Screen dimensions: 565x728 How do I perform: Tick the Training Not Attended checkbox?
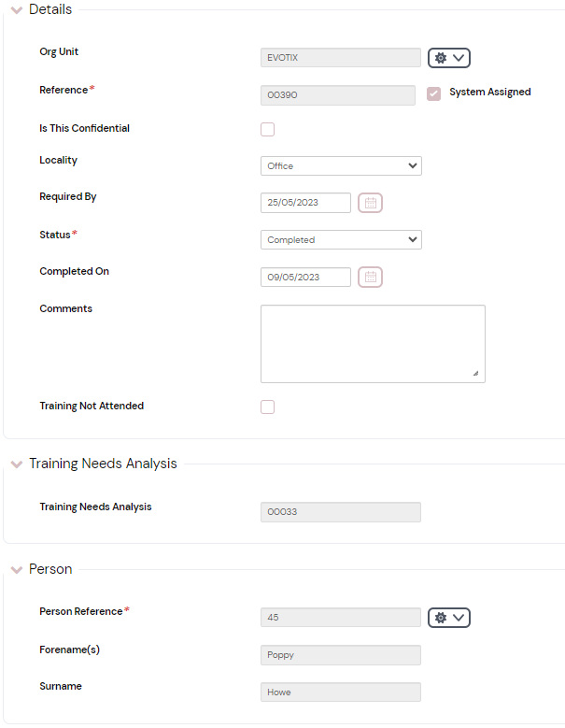268,407
